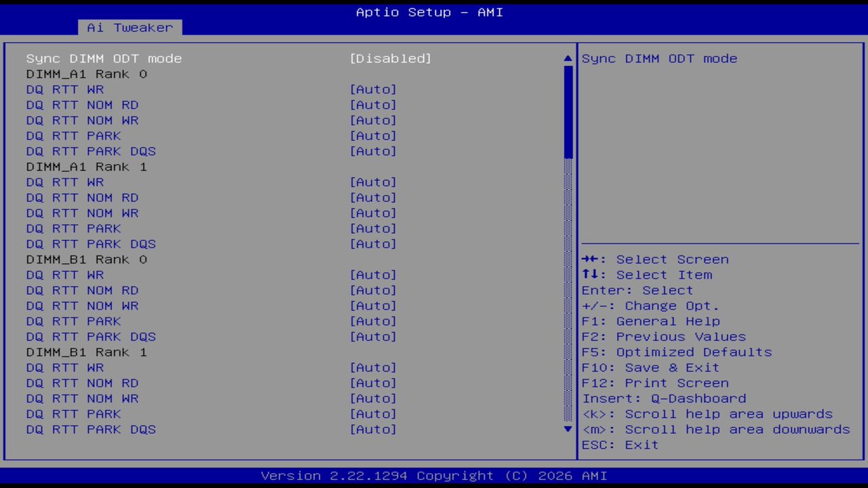Switch to the Ai Tweaker tab
The width and height of the screenshot is (868, 488).
coord(129,27)
